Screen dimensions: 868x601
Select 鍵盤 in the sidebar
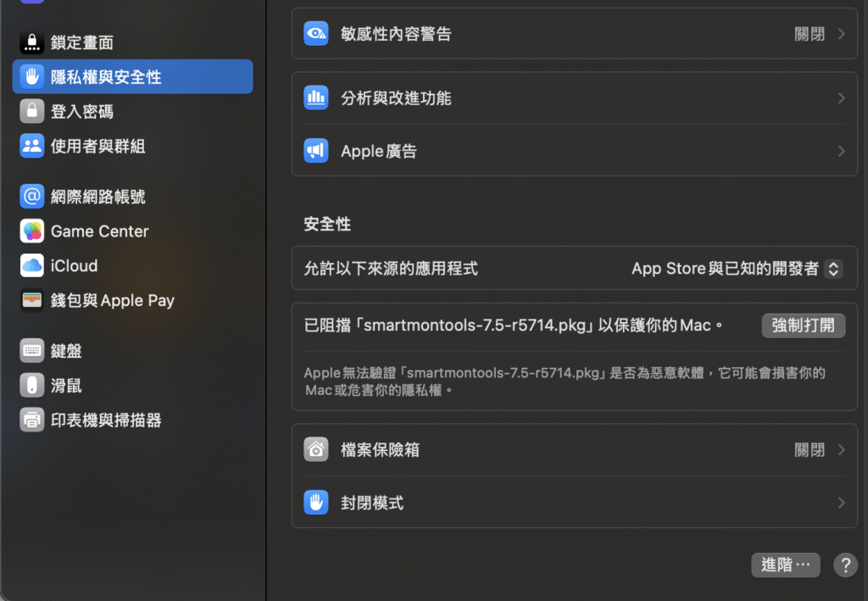point(66,351)
